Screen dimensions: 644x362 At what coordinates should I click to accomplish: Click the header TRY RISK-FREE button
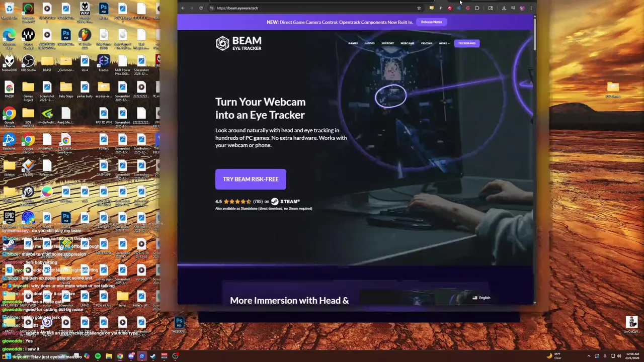coord(467,43)
